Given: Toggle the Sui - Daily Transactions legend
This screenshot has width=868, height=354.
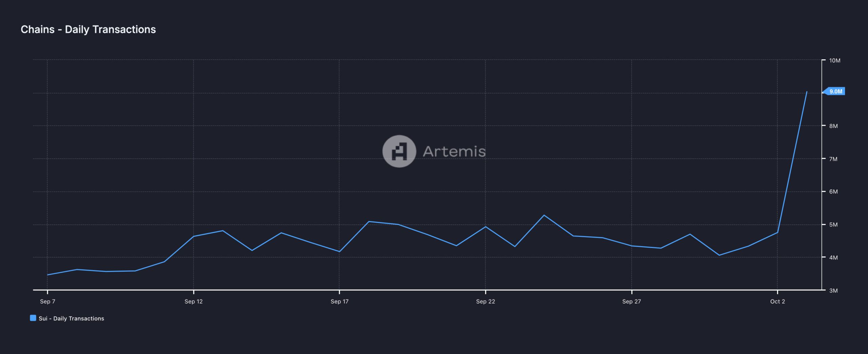Looking at the screenshot, I should tap(67, 318).
